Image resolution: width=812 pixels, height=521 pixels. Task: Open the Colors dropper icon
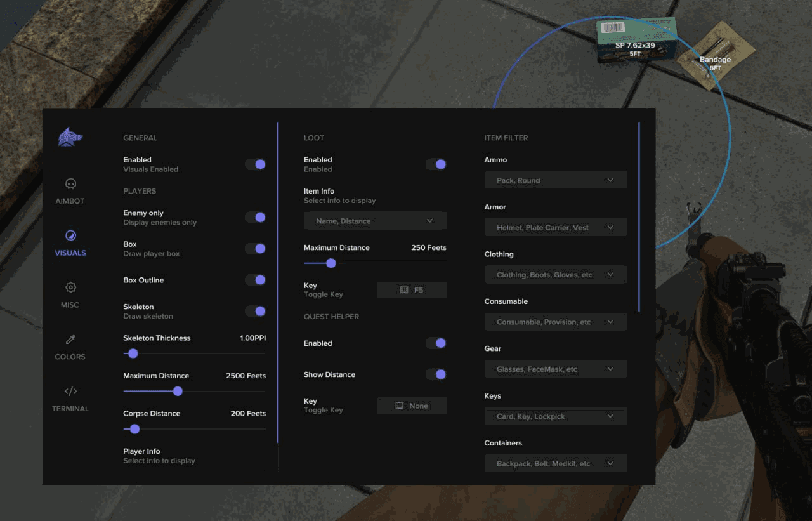point(70,340)
